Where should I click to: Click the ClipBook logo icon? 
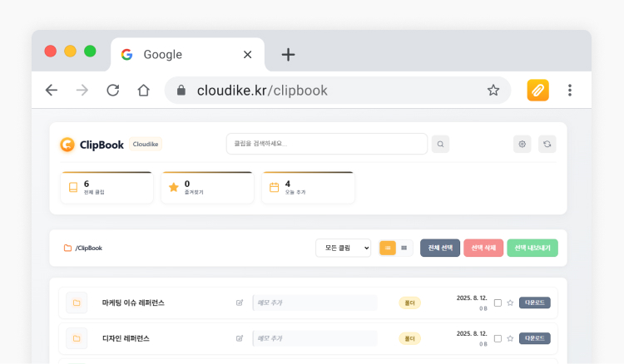pyautogui.click(x=67, y=145)
